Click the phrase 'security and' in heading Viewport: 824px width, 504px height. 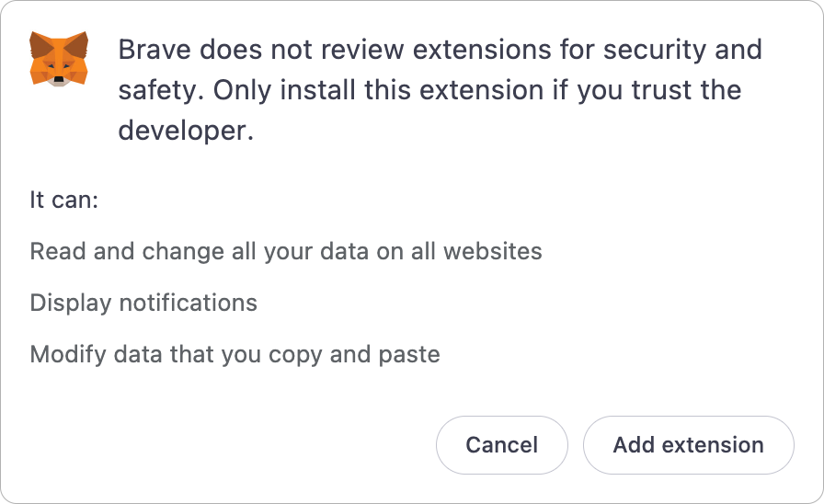(x=682, y=50)
